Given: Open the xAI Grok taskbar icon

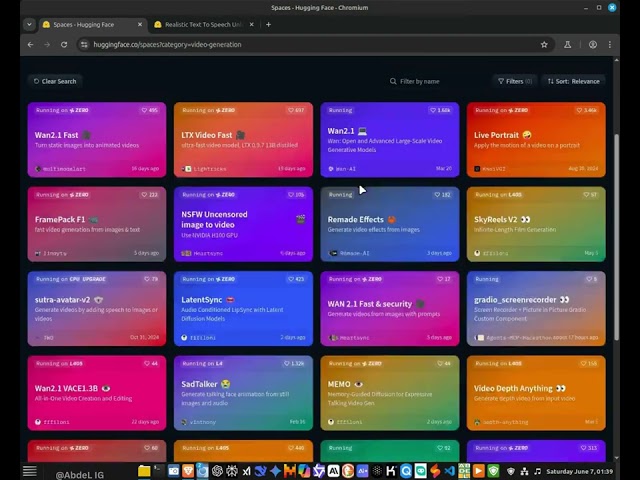Looking at the screenshot, I should click(x=247, y=471).
